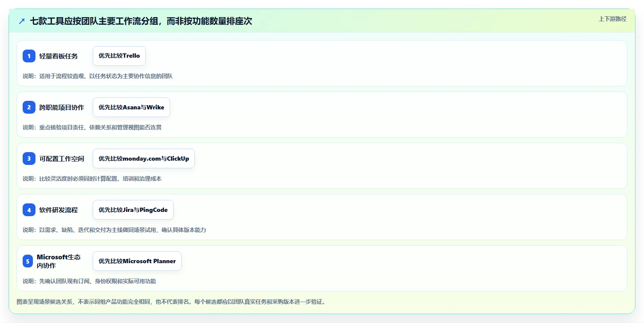Click the description 重点核验项目责任

point(92,127)
